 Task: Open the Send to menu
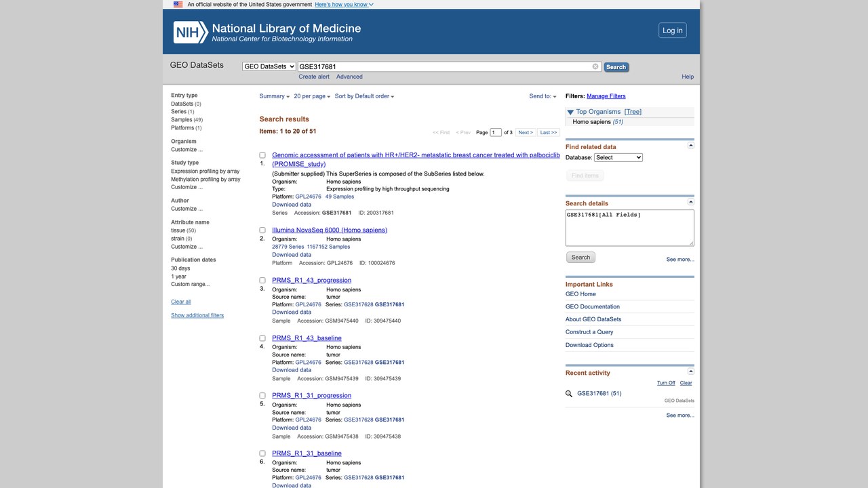click(x=542, y=96)
